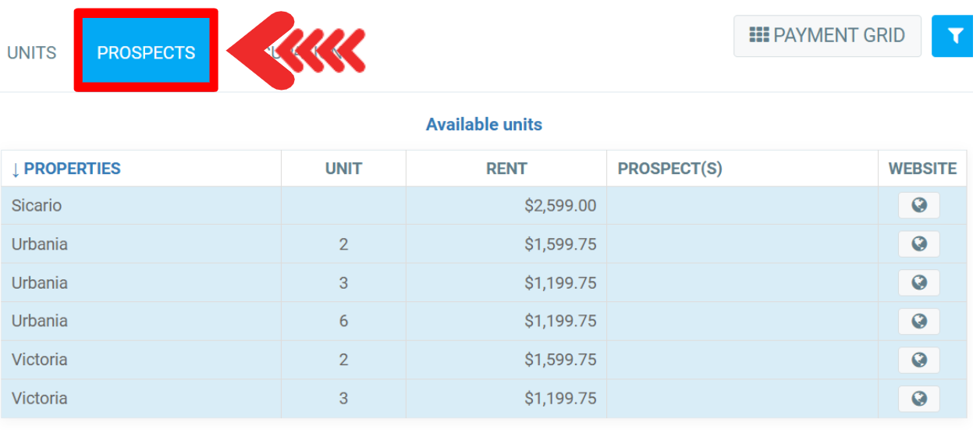The height and width of the screenshot is (430, 980).
Task: Open the PAYMENT GRID view
Action: 827,36
